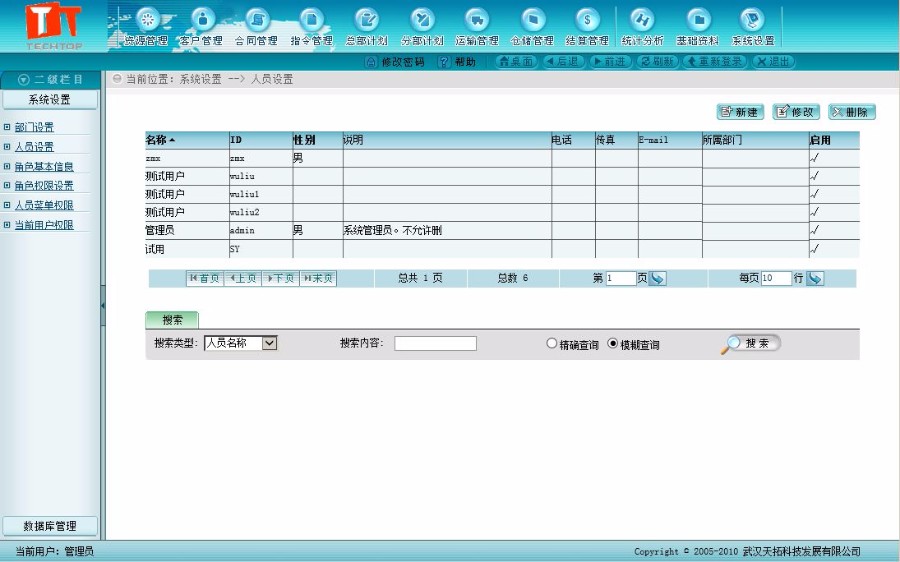Image resolution: width=900 pixels, height=562 pixels.
Task: Open the 搜索类型 dropdown
Action: coord(240,343)
